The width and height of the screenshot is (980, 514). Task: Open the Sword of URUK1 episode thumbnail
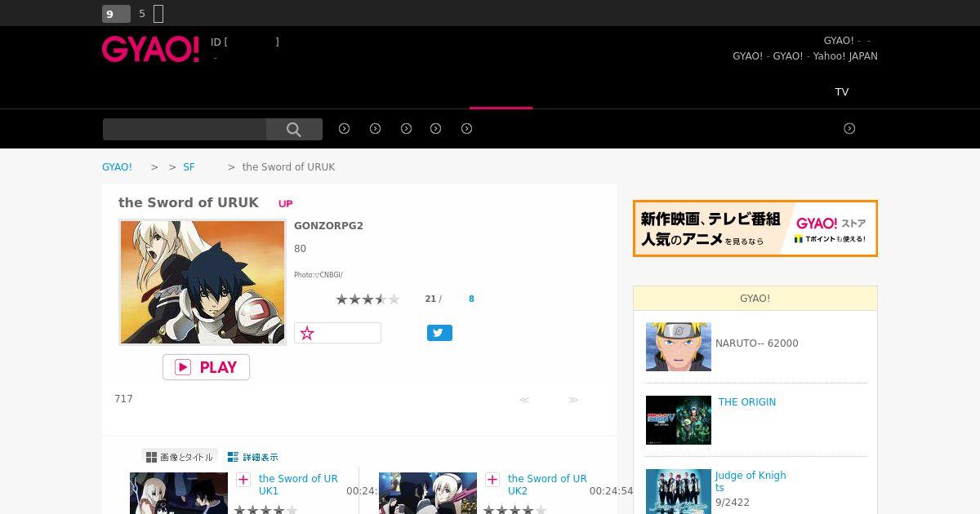[179, 493]
